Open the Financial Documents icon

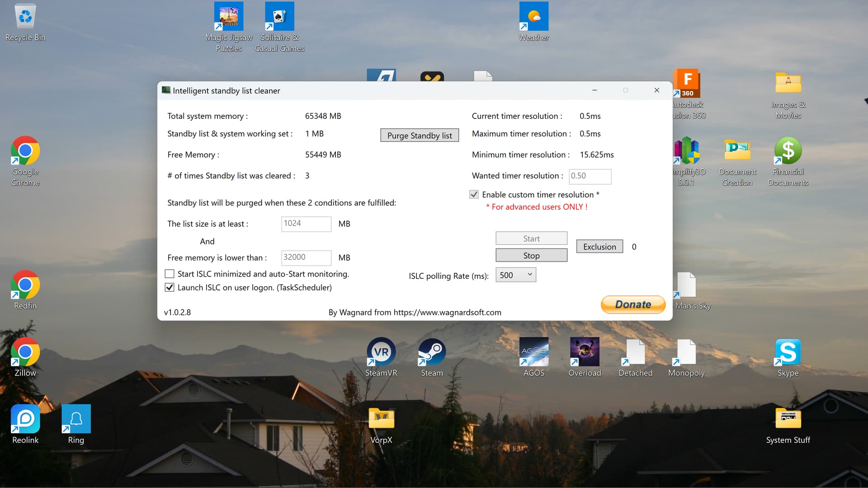788,151
